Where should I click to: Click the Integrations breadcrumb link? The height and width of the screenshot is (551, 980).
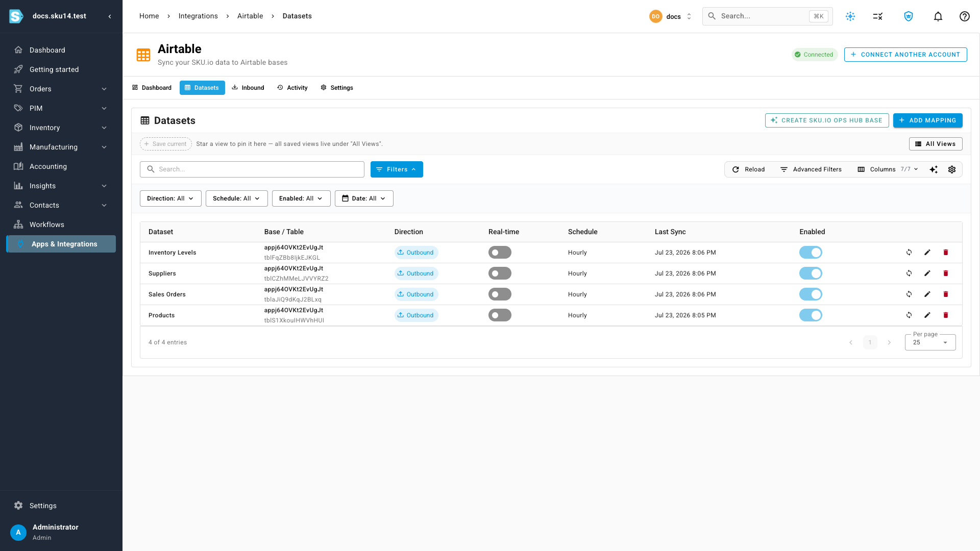tap(198, 16)
